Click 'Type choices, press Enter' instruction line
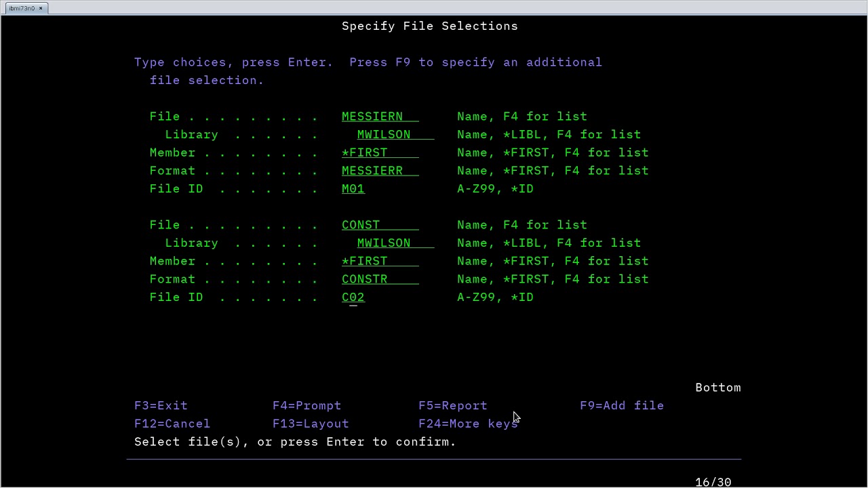Viewport: 868px width, 488px height. [368, 62]
